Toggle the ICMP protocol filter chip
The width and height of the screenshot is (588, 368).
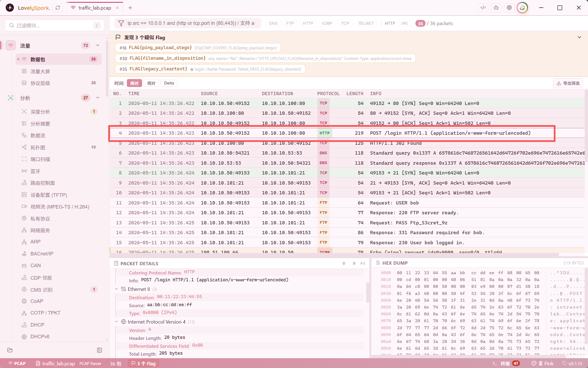[x=327, y=23]
